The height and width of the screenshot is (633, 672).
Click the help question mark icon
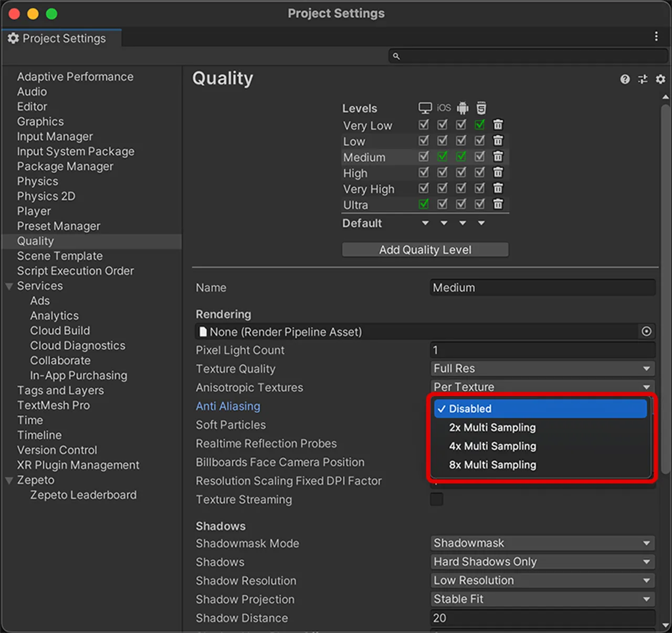coord(625,79)
